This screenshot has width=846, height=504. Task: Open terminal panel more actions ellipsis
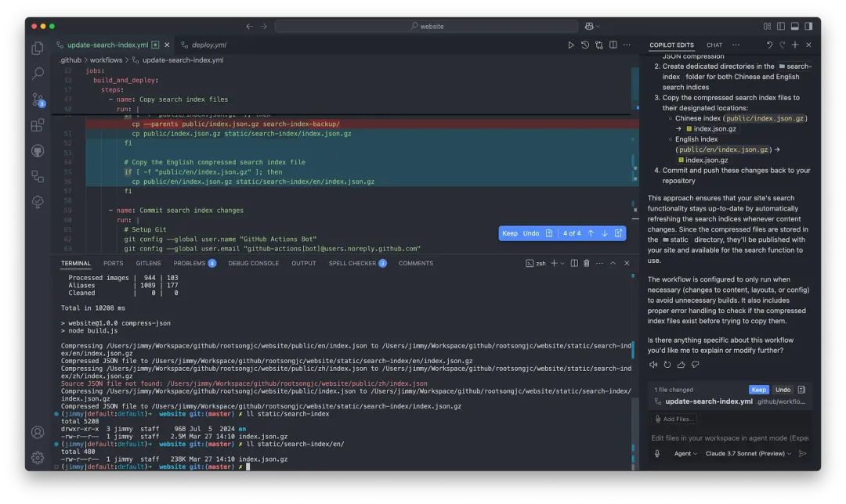(599, 263)
